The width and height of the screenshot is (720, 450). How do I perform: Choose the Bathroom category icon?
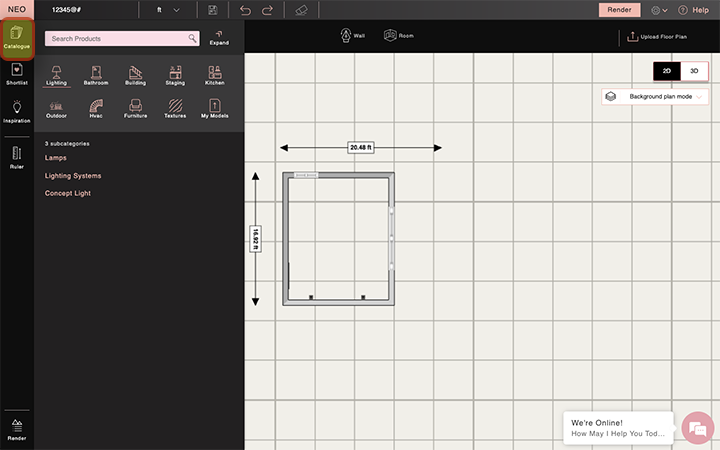pos(96,76)
